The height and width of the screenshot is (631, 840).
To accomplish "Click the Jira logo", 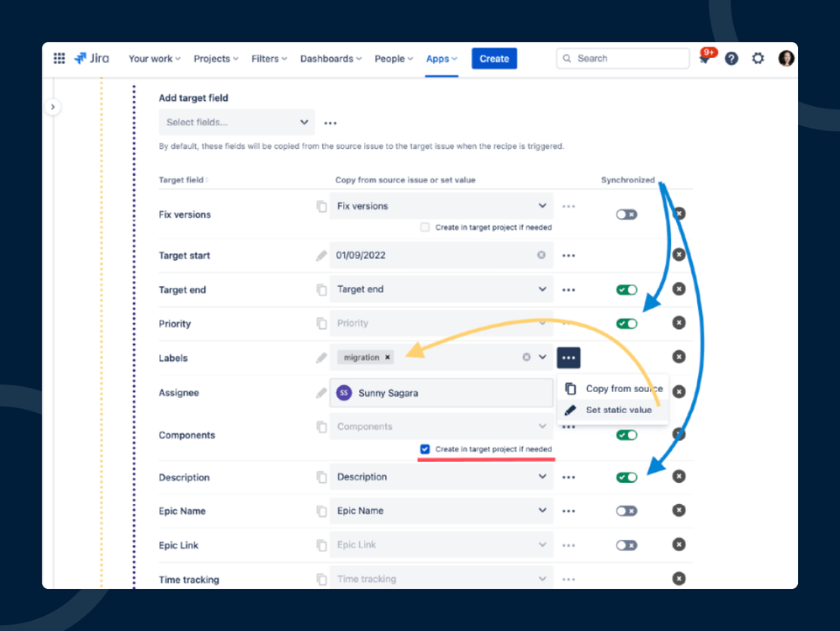I will [92, 58].
